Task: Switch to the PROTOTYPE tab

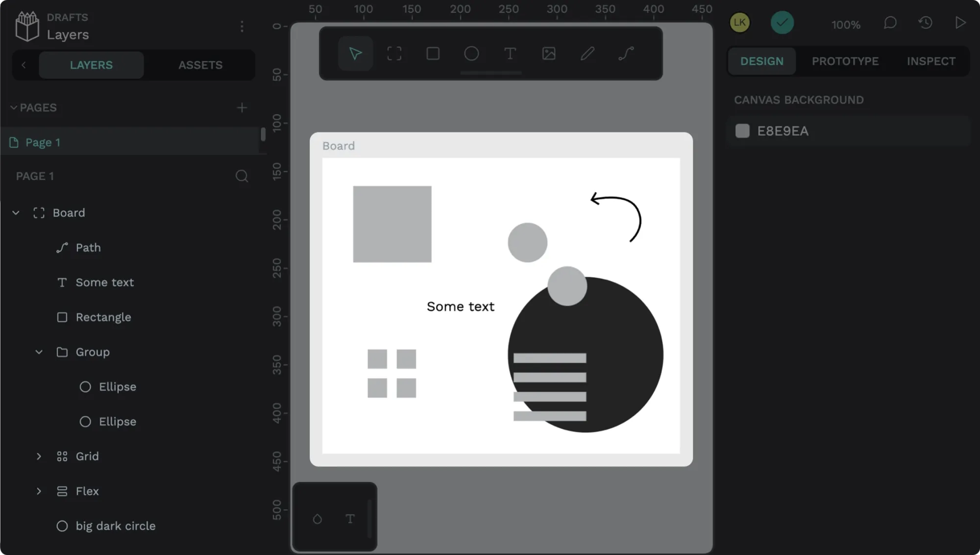Action: coord(845,61)
